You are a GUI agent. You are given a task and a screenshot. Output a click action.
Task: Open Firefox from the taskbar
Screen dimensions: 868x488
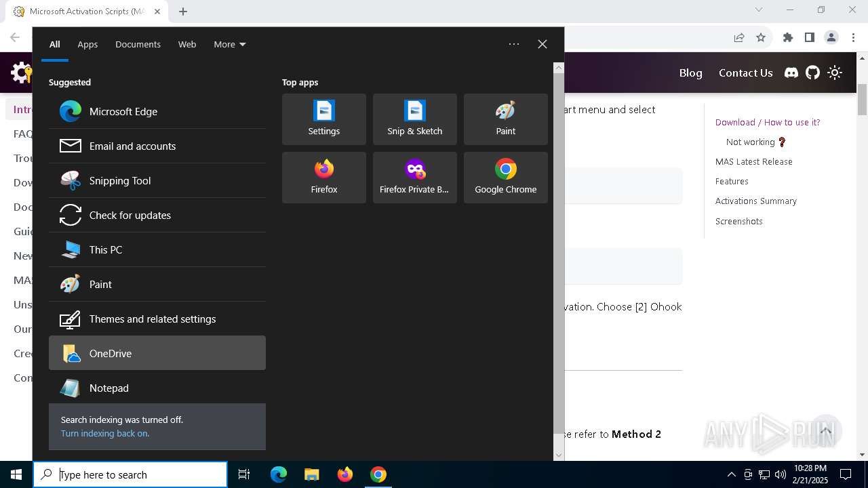(345, 474)
